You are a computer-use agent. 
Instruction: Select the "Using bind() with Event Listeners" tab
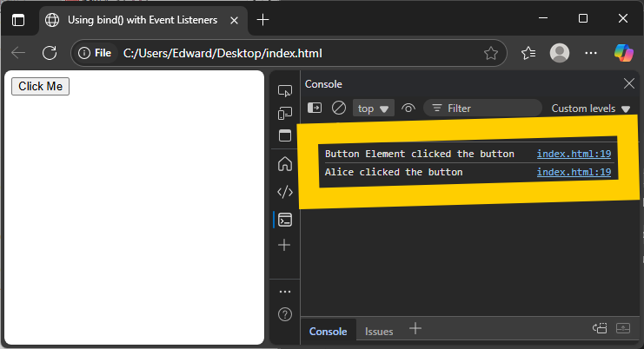[143, 20]
